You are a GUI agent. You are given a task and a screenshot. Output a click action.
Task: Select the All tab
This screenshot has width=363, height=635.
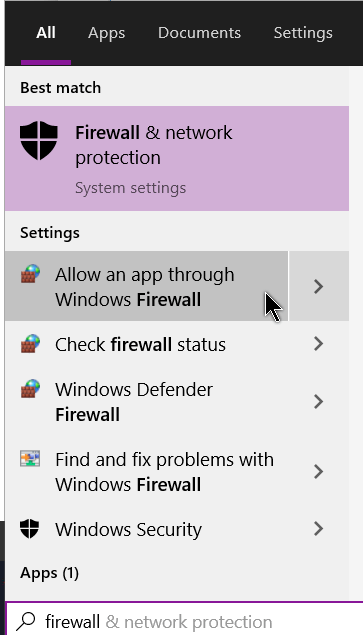pyautogui.click(x=46, y=32)
